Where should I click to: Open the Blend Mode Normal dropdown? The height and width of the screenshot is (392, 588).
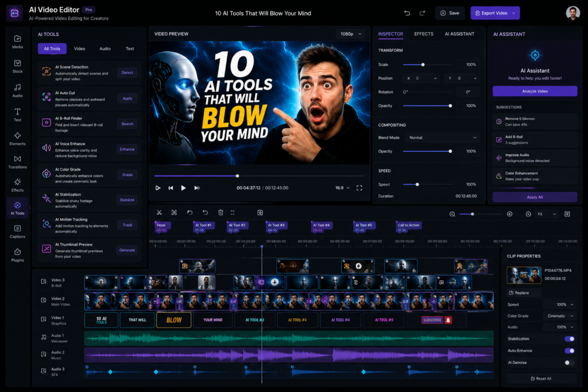[x=442, y=138]
